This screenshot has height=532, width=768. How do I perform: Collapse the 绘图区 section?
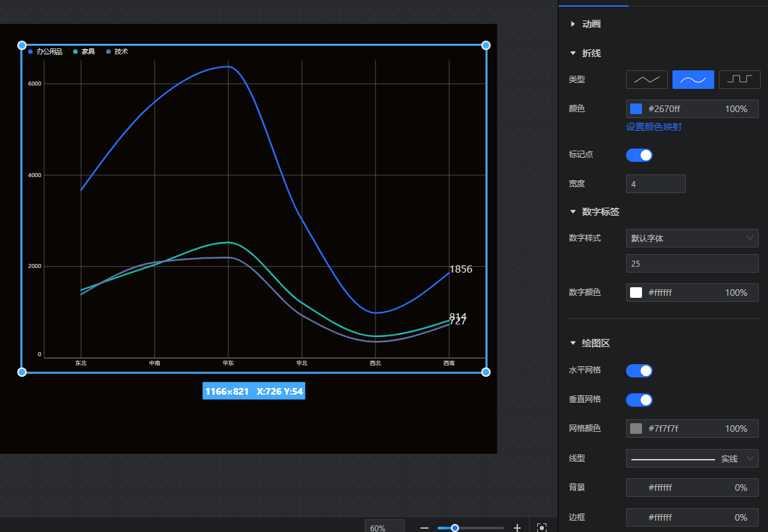(x=573, y=344)
